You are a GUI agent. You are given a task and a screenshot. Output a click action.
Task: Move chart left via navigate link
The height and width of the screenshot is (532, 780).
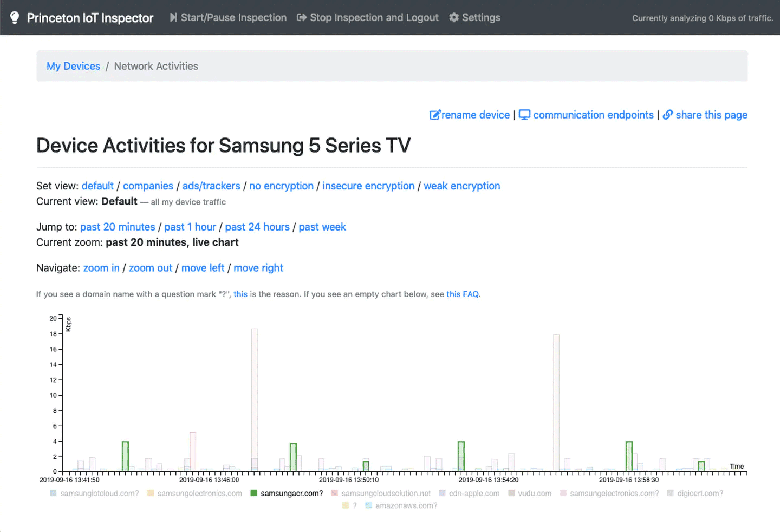(x=203, y=268)
